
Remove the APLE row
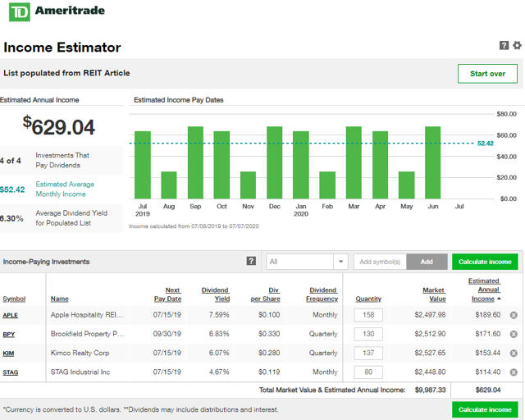514,315
